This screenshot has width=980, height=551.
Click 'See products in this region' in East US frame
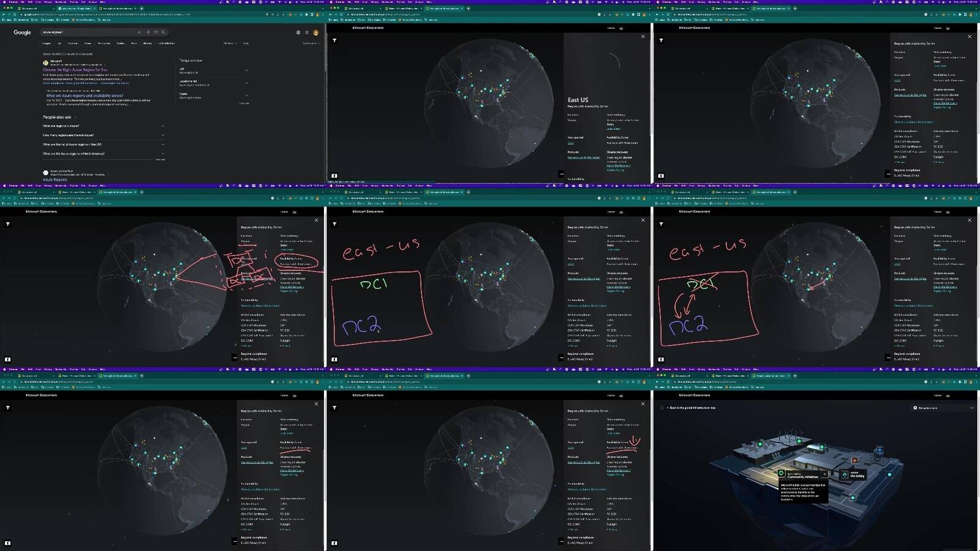click(x=584, y=158)
